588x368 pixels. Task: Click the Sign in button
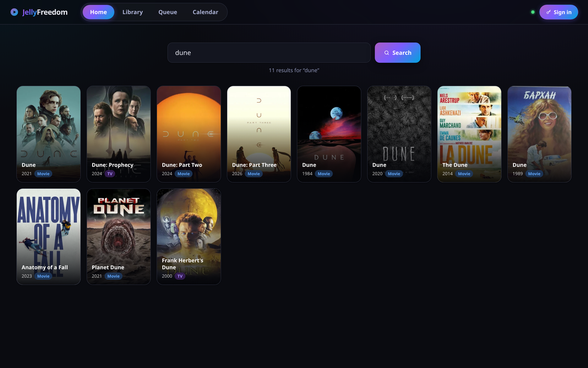tap(559, 12)
